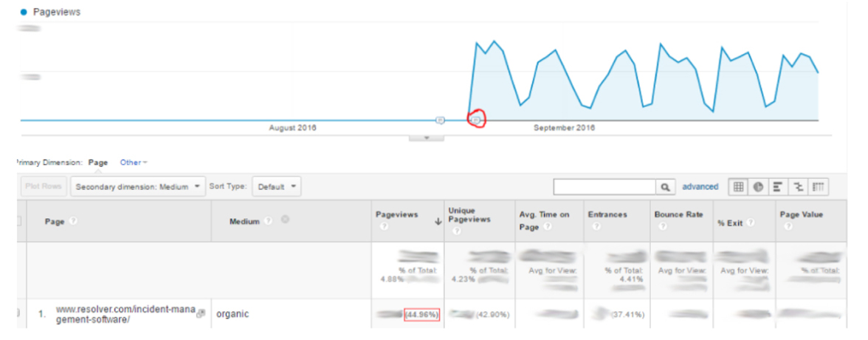Click the Medium column header
868x340 pixels.
point(245,221)
